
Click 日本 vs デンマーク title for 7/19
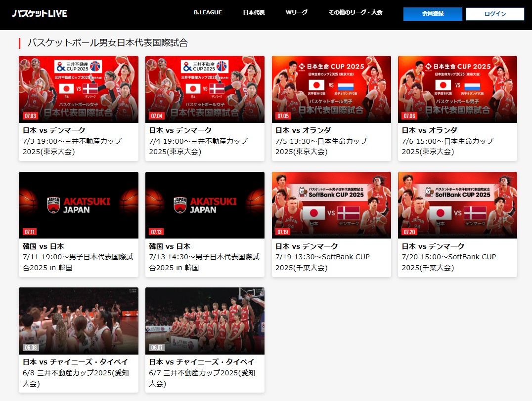(307, 246)
